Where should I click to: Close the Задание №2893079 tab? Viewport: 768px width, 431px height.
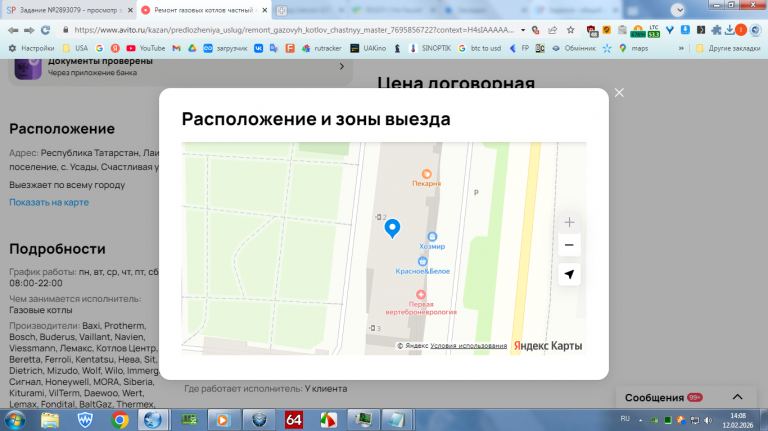click(130, 10)
